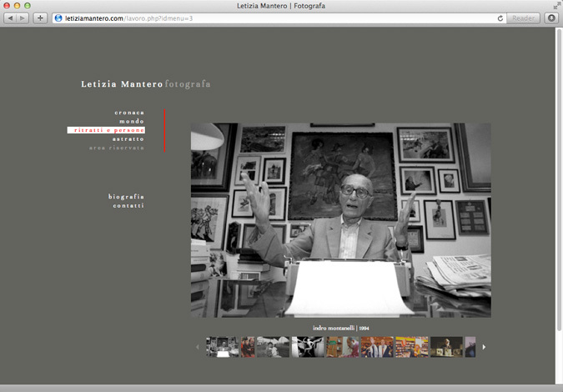Select the first thumbnail in the strip
This screenshot has width=563, height=392.
pyautogui.click(x=222, y=347)
